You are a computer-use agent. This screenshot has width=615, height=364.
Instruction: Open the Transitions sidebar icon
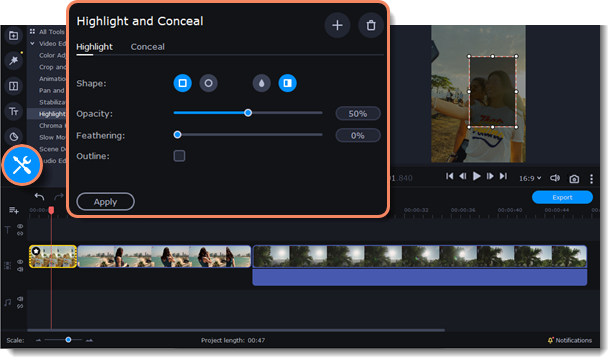tap(14, 86)
